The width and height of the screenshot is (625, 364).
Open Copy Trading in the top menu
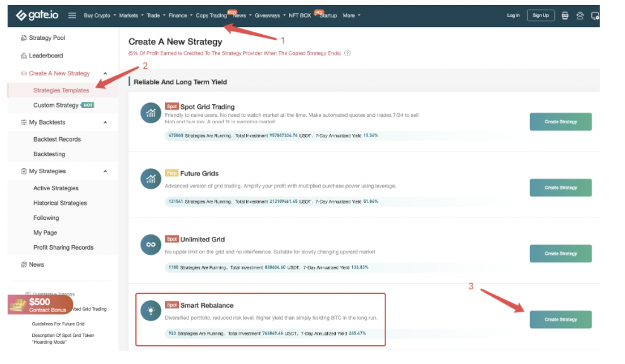pyautogui.click(x=211, y=16)
